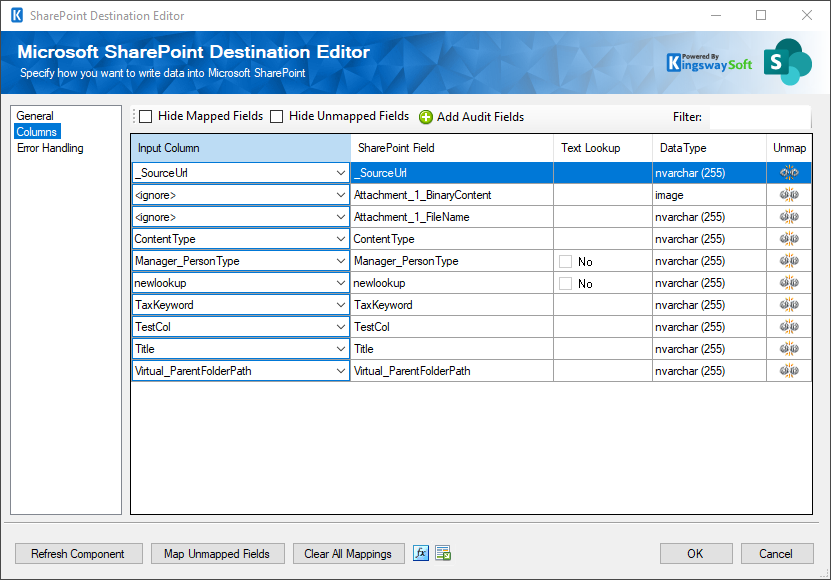Unmap the _SourceUrl field row
Image resolution: width=831 pixels, height=580 pixels.
789,173
